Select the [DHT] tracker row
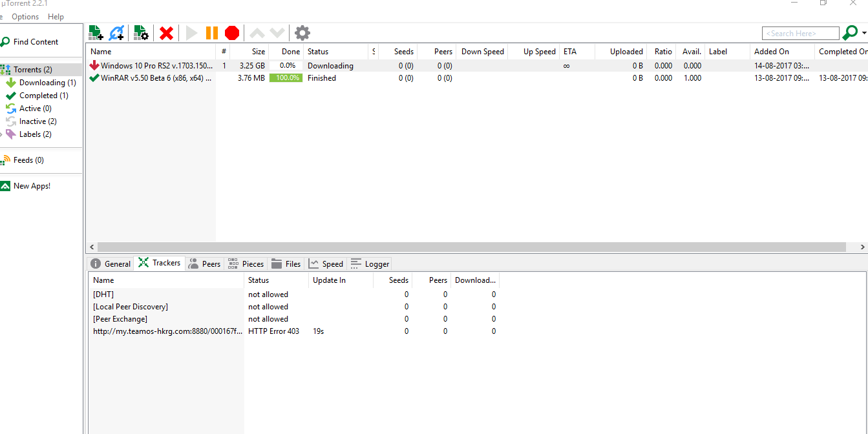Screen dimensions: 868x434 (x=294, y=294)
